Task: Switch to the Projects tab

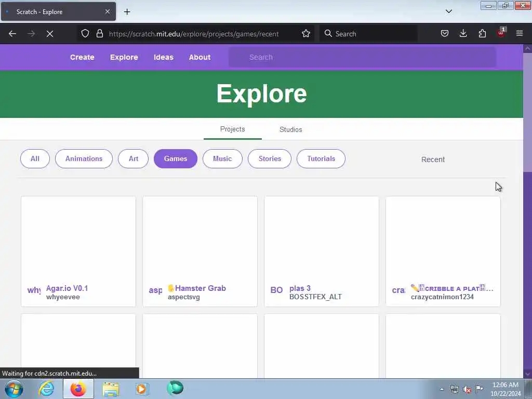Action: [232, 129]
